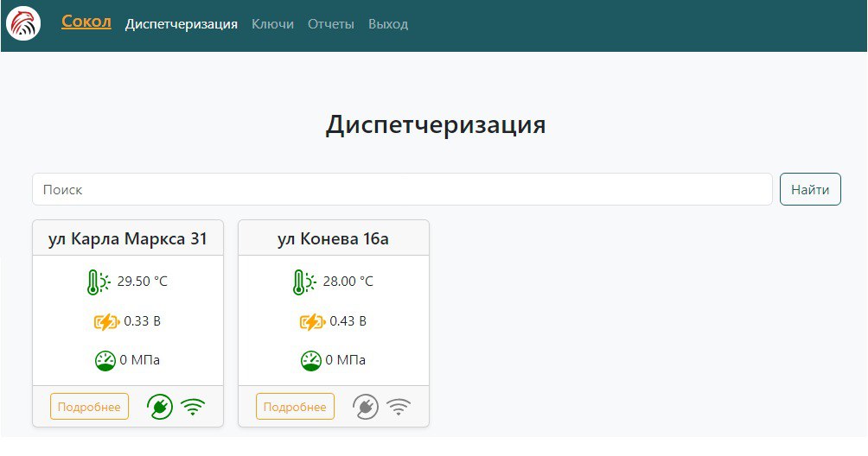The width and height of the screenshot is (868, 456).
Task: Open Подробнее for ул Карла Маркса 31
Action: [90, 407]
